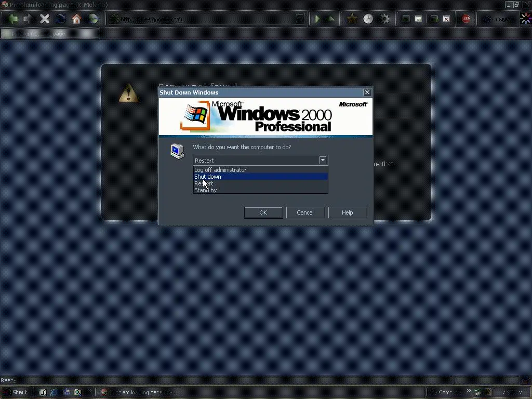Click Show Desktop quick launch icon
The width and height of the screenshot is (532, 399).
(x=42, y=392)
